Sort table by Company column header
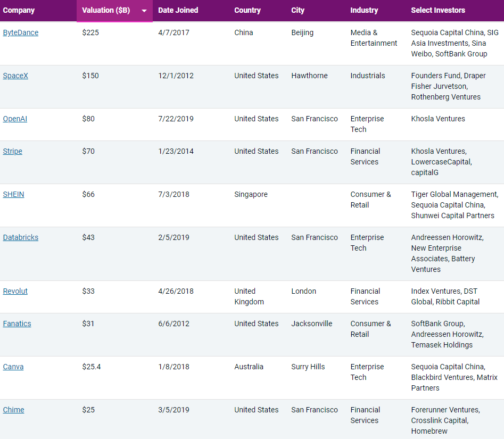Viewport: 504px width, 439px height. coord(19,10)
